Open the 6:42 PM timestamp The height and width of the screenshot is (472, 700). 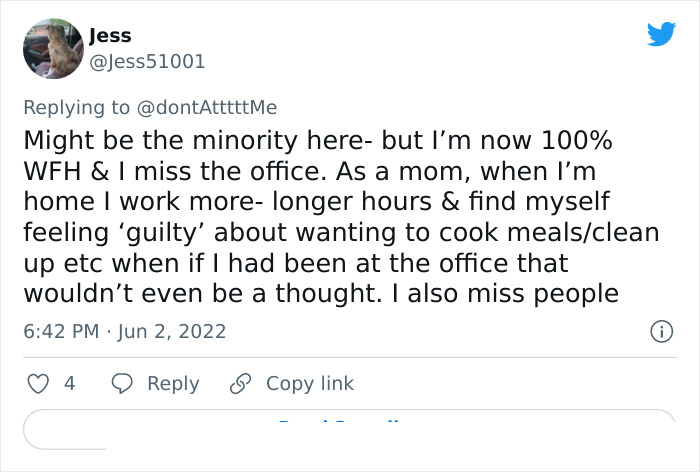tap(62, 330)
